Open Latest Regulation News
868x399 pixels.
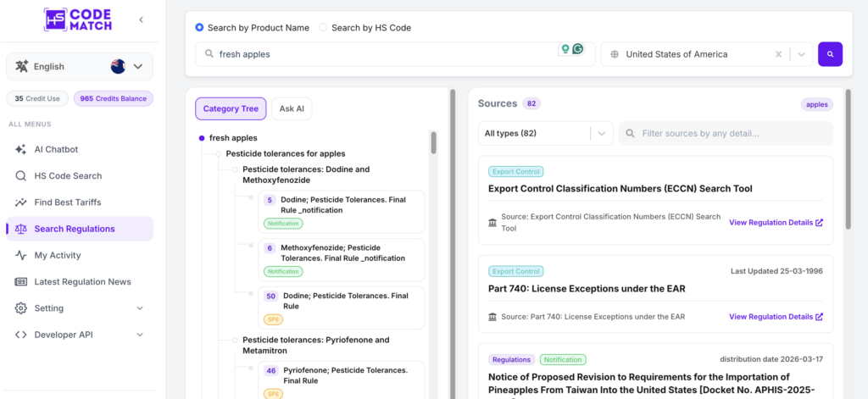pos(80,282)
